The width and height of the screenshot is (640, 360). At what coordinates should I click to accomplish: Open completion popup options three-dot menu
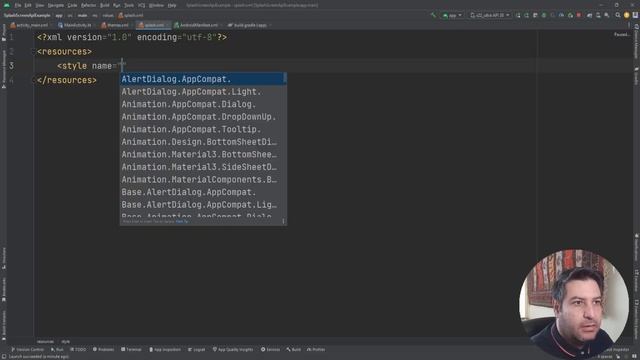coord(283,221)
